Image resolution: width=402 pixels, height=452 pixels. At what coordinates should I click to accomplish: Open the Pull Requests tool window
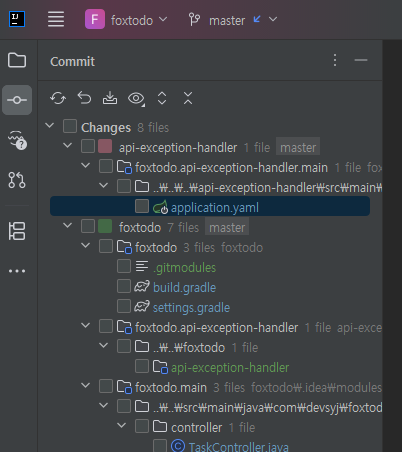17,180
